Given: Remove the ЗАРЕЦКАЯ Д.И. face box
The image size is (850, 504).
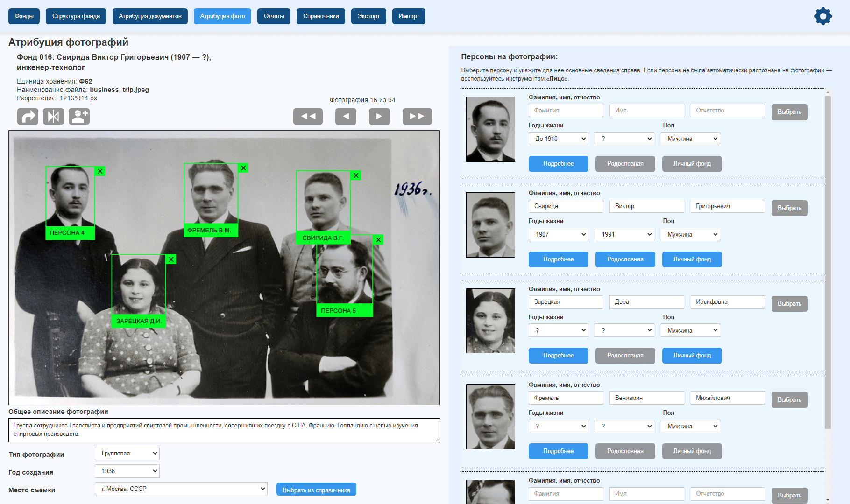Looking at the screenshot, I should click(x=171, y=259).
